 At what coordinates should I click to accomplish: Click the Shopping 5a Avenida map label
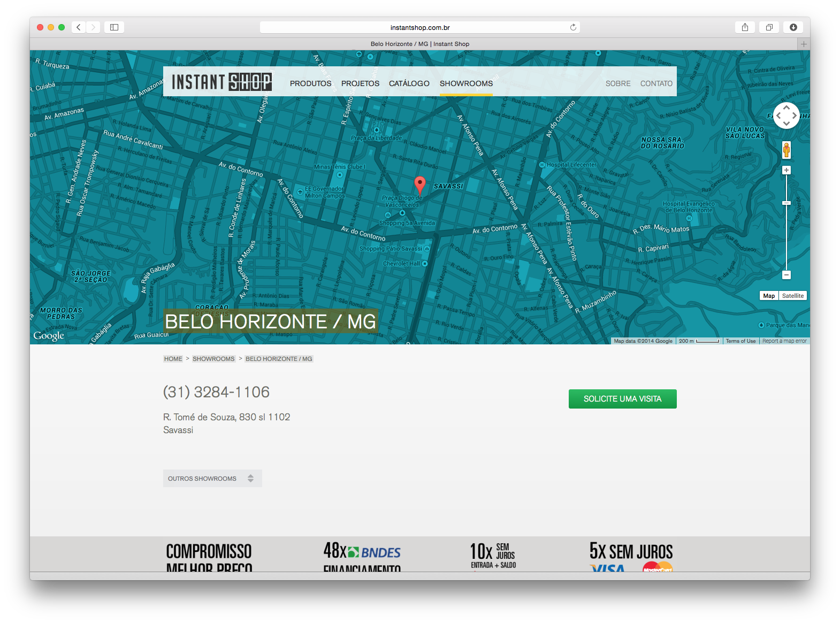click(407, 223)
